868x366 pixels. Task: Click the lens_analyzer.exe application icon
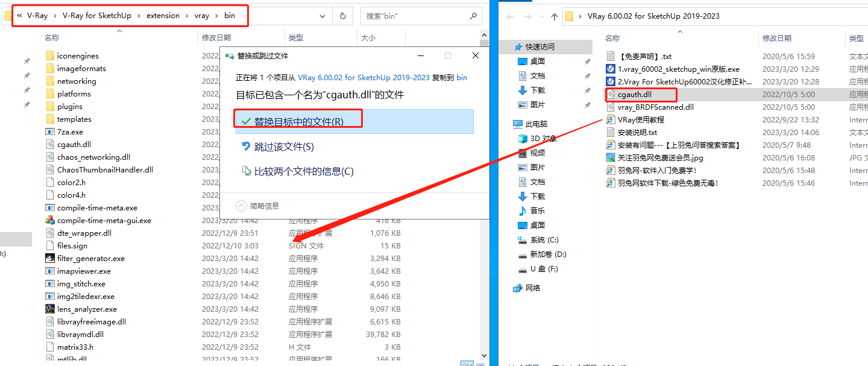coord(50,309)
